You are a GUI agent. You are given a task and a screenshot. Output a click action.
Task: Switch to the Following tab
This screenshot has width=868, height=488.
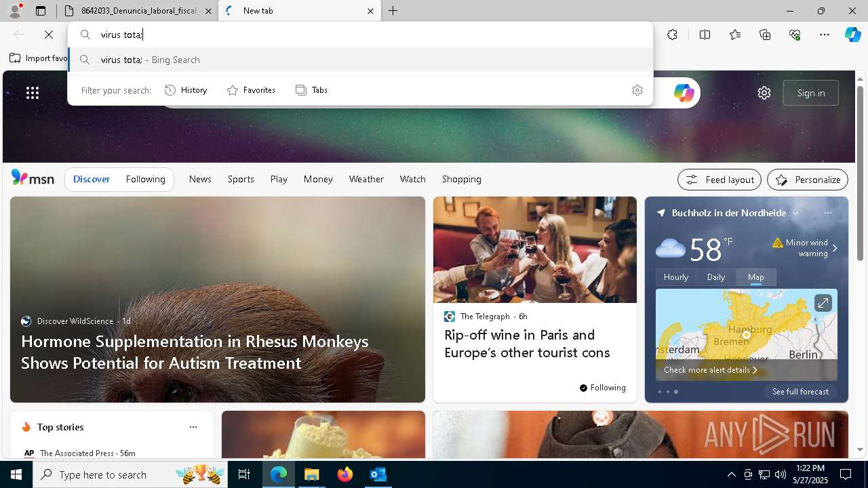coord(146,179)
